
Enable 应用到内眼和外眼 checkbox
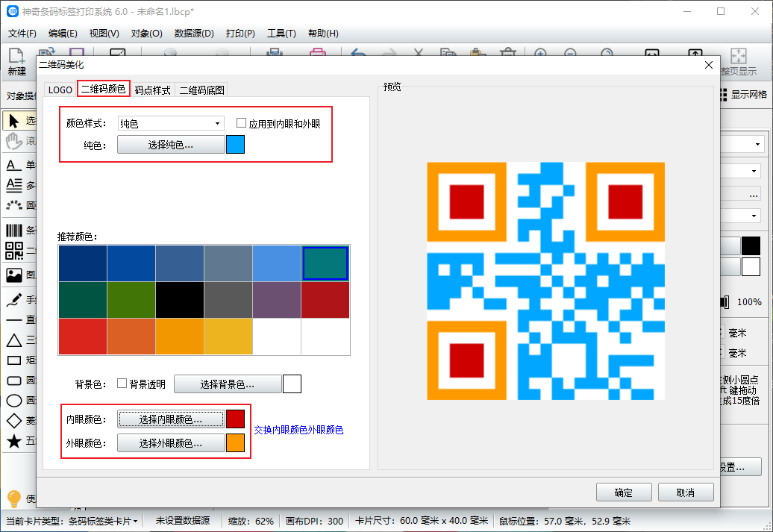[x=241, y=123]
